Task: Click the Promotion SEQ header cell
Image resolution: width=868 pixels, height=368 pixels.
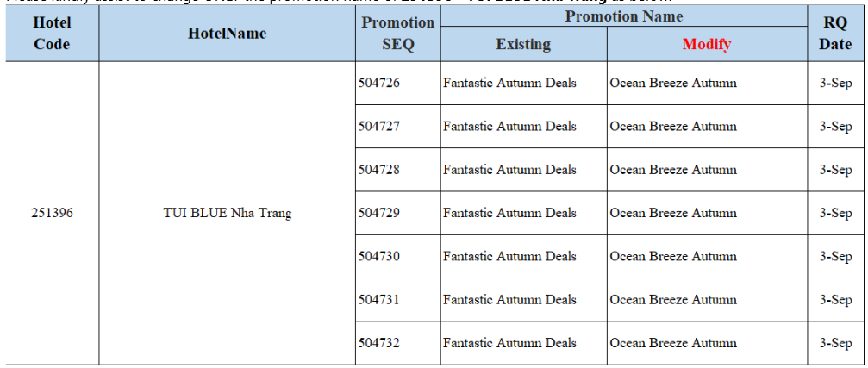Action: point(397,34)
